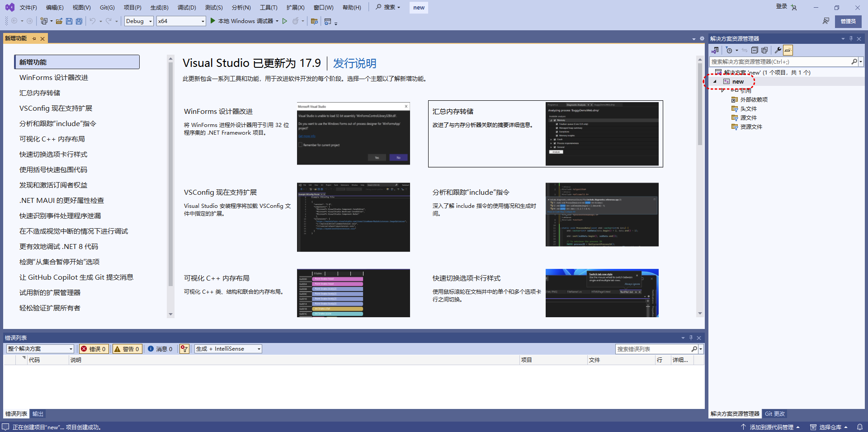The image size is (868, 432).
Task: Open Properties wrench icon in Solution Explorer
Action: click(x=778, y=50)
